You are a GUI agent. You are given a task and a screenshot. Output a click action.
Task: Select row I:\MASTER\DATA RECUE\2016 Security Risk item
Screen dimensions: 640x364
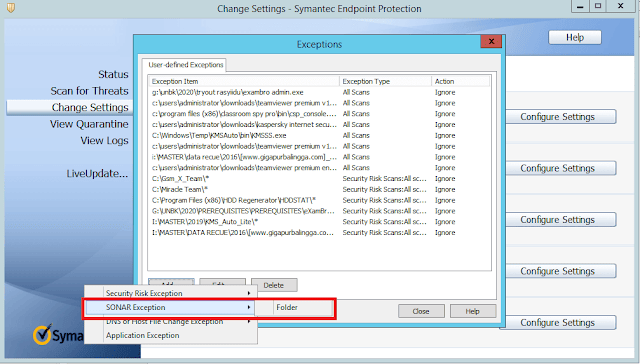(320, 233)
